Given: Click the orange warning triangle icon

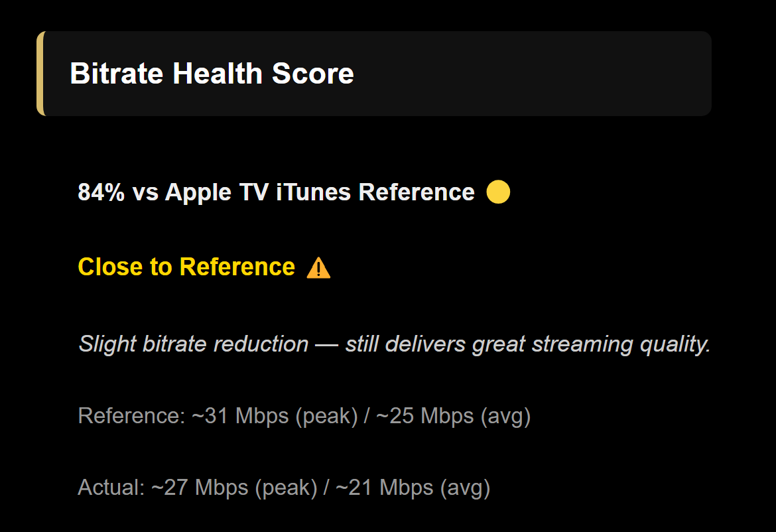Looking at the screenshot, I should coord(318,268).
